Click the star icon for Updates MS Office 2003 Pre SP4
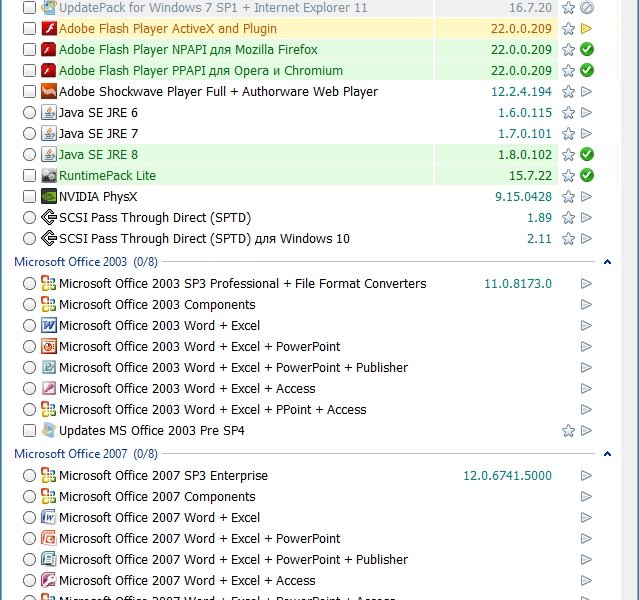639x600 pixels. coord(568,430)
